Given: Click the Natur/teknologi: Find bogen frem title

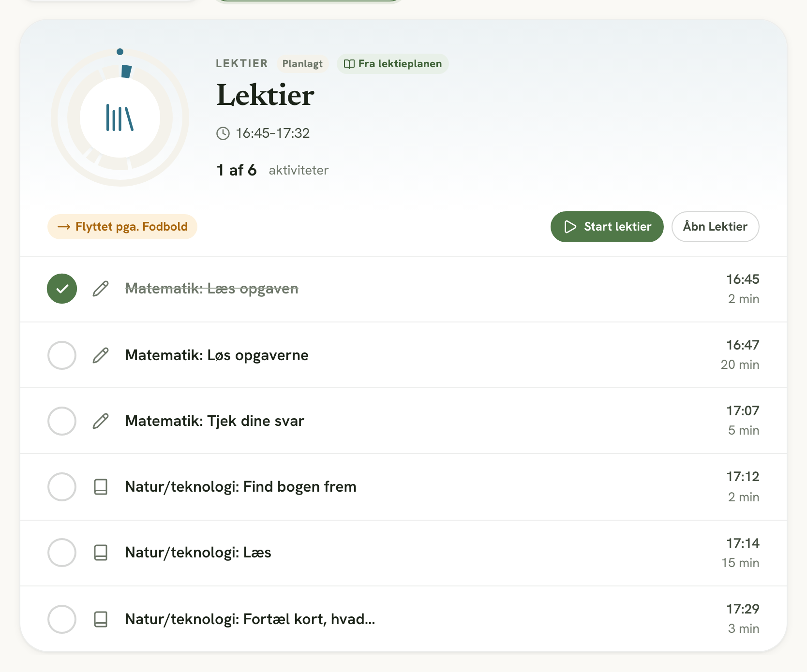Looking at the screenshot, I should click(240, 487).
